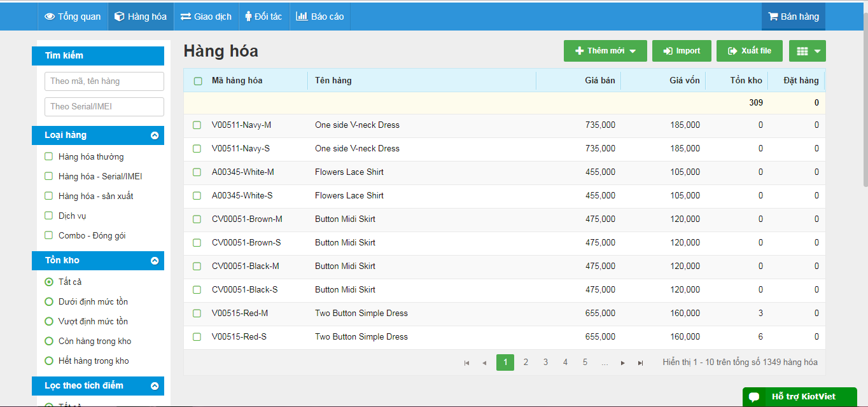Click the cube icon for Hàng hóa
The width and height of the screenshot is (868, 407).
[119, 17]
